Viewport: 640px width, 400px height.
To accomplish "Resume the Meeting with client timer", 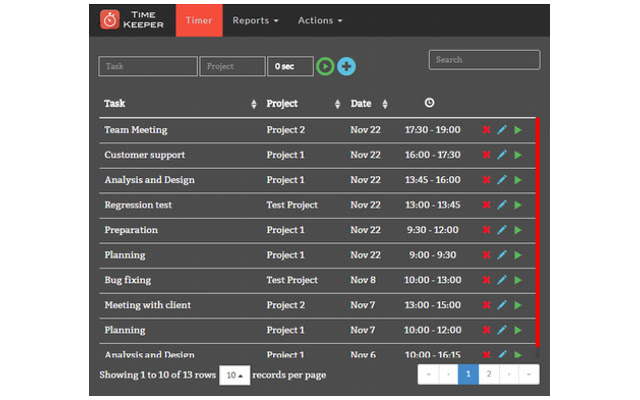I will [x=518, y=305].
